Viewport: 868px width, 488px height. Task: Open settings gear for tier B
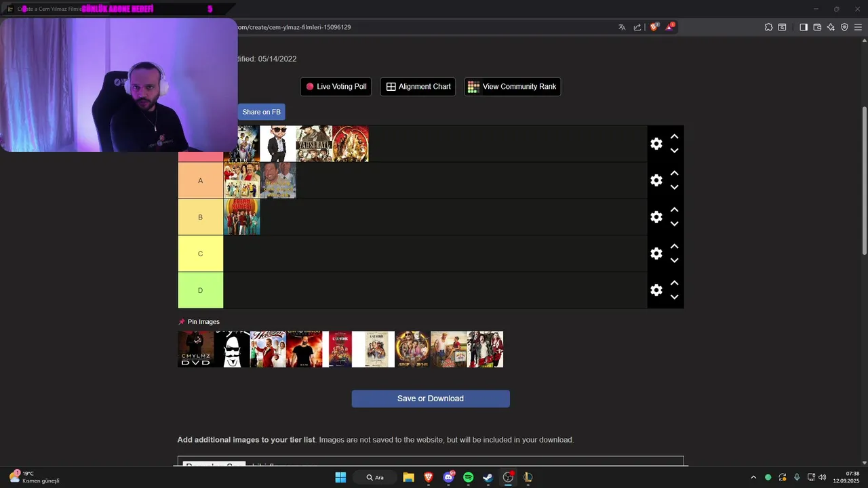[x=656, y=217]
